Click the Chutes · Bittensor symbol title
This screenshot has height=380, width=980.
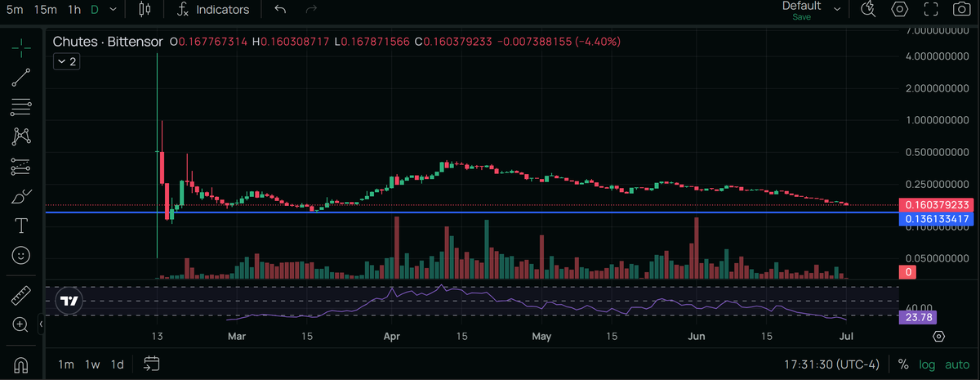click(108, 41)
